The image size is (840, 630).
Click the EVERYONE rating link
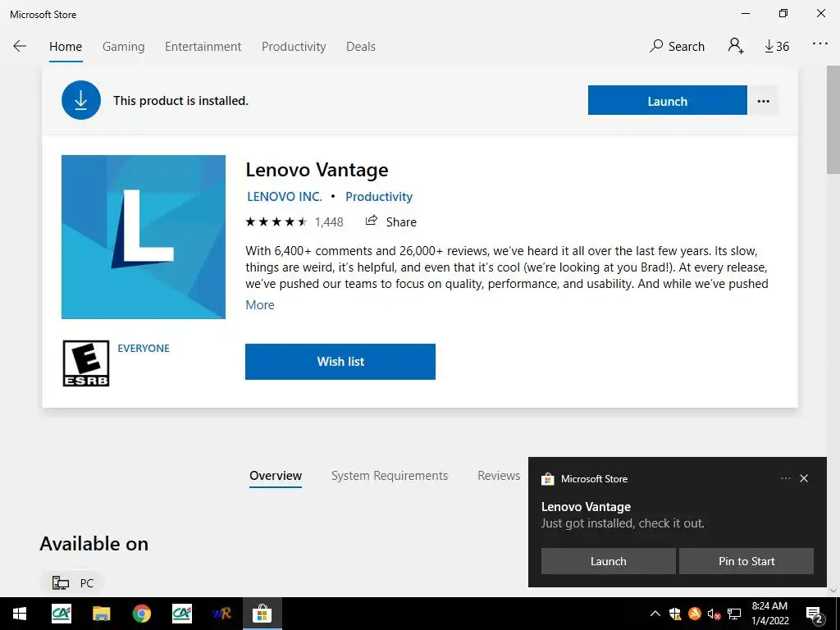(144, 348)
